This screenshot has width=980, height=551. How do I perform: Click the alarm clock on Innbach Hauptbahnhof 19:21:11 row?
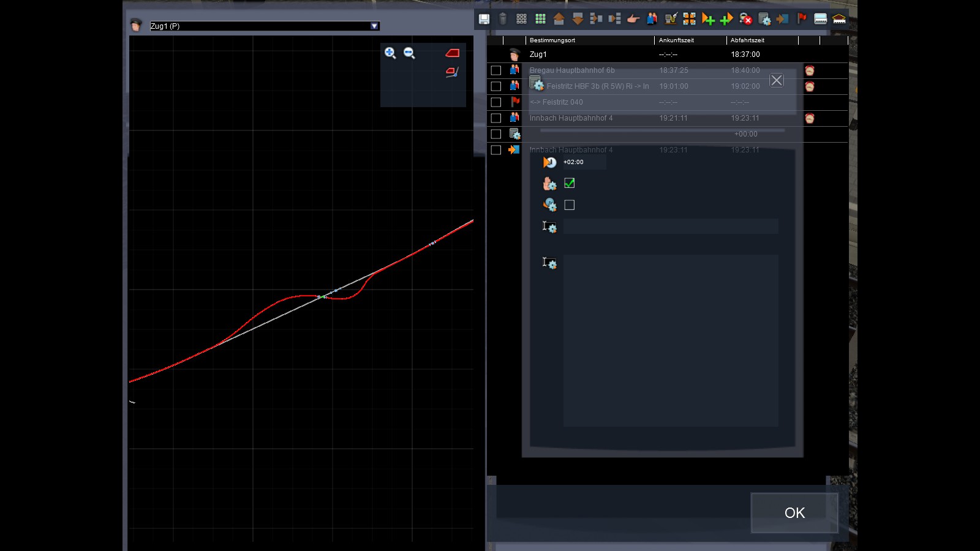click(x=810, y=118)
